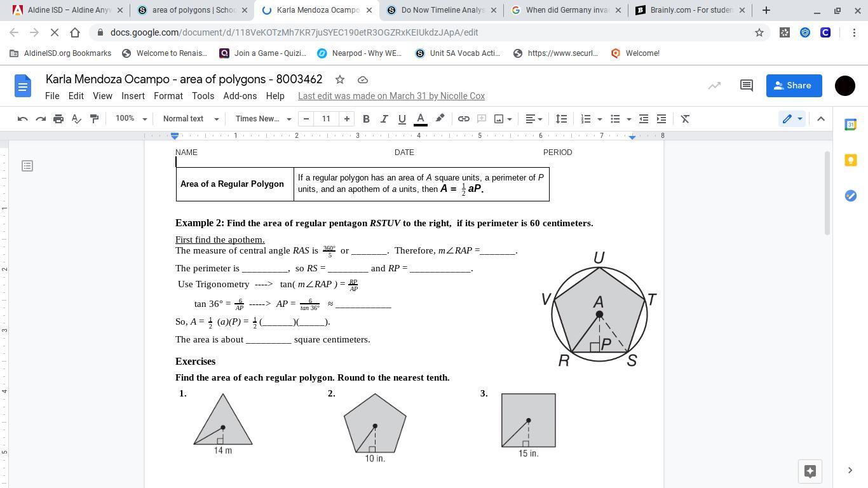Click the Redo icon in toolbar

41,119
